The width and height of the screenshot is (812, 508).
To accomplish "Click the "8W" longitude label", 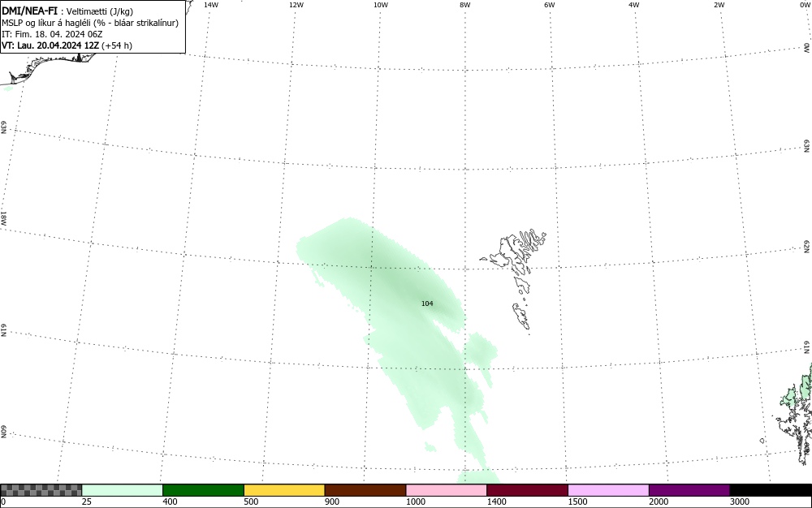I will (465, 5).
